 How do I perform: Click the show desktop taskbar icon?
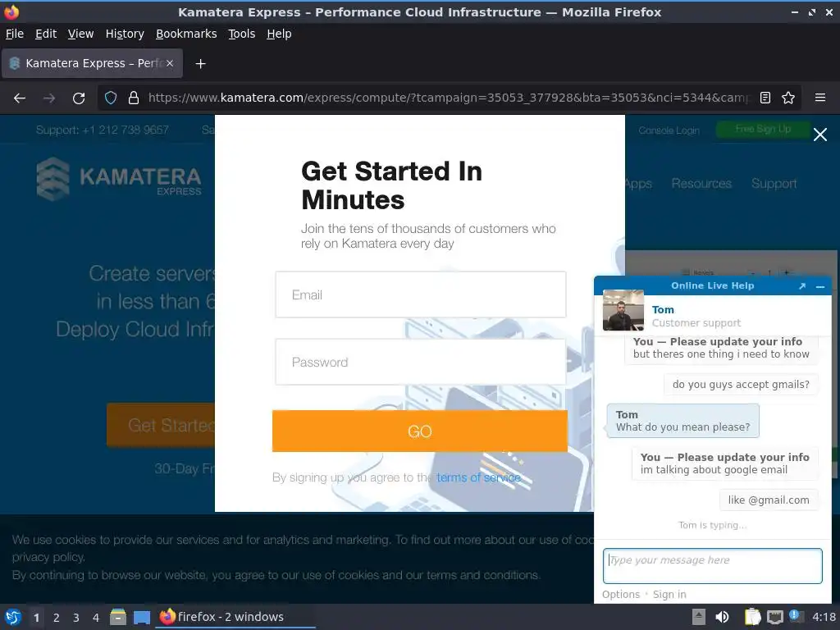click(141, 617)
